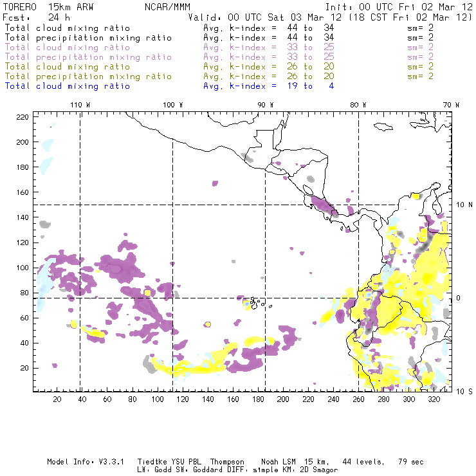Select "20" on the vertical axis

(x=25, y=368)
